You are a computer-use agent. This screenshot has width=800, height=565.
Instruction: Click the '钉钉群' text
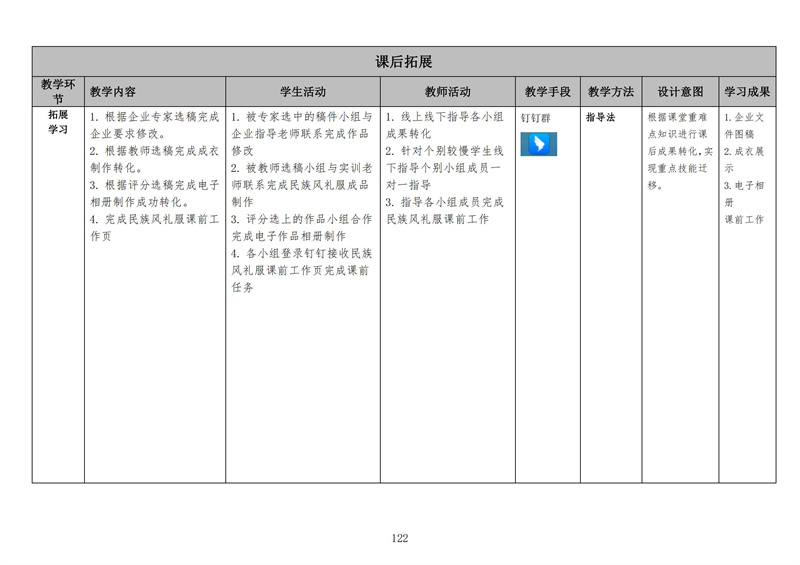(536, 118)
